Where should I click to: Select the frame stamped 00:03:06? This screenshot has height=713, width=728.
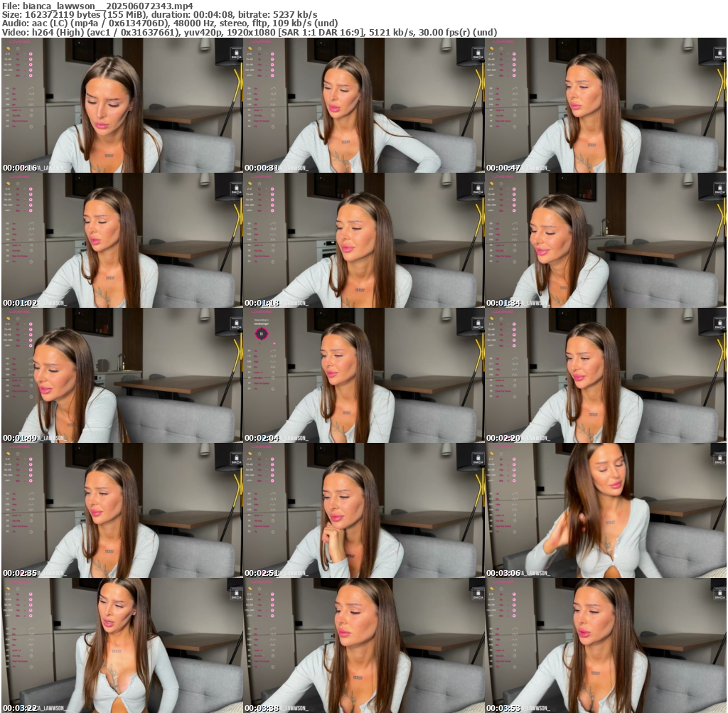point(605,510)
